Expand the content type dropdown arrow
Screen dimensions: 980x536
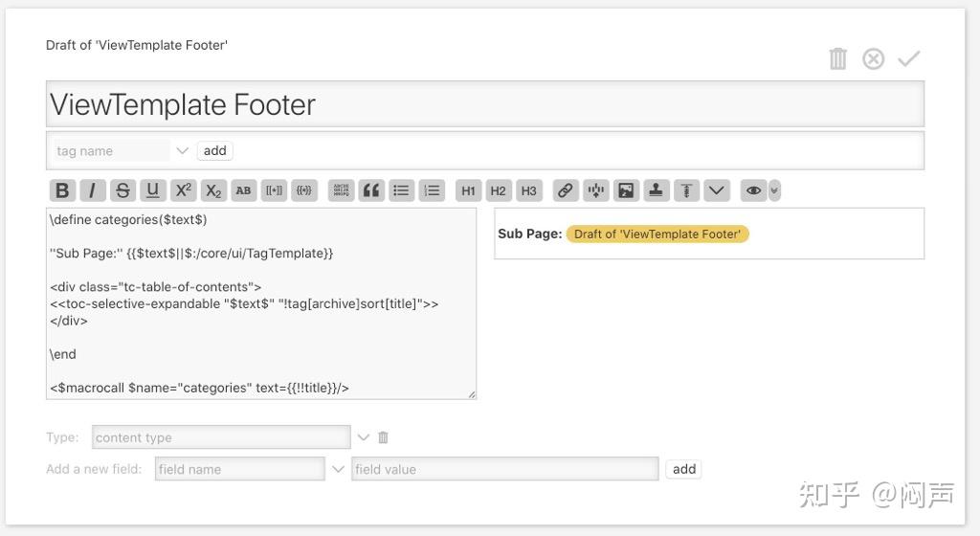pyautogui.click(x=363, y=437)
